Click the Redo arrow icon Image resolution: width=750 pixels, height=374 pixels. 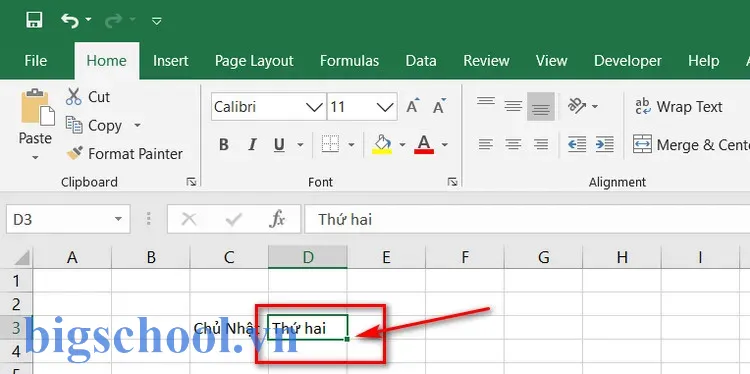(x=114, y=21)
